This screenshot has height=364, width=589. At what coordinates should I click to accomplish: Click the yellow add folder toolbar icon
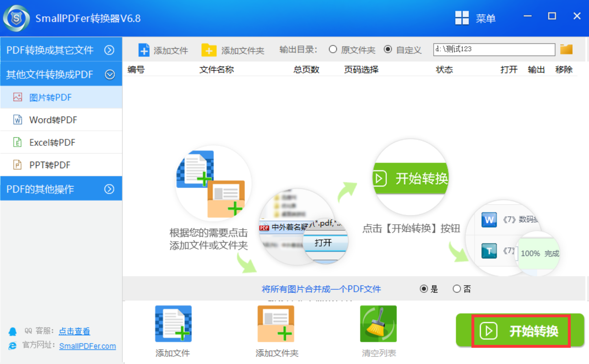[x=209, y=50]
